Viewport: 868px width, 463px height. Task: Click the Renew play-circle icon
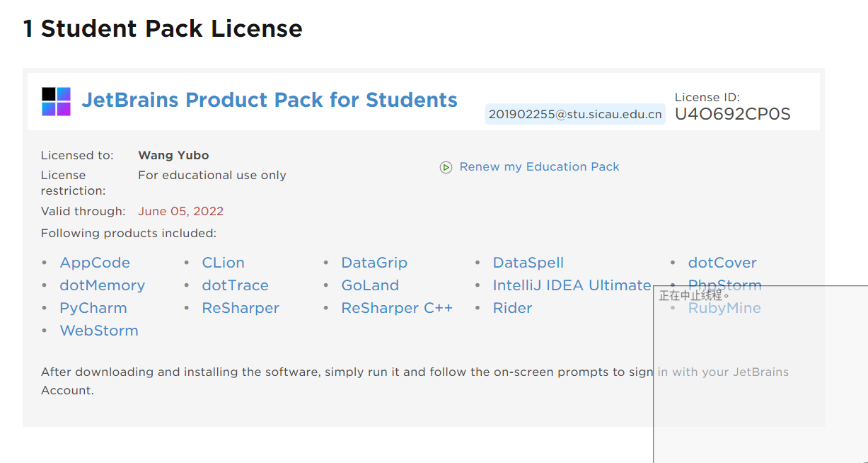(446, 167)
